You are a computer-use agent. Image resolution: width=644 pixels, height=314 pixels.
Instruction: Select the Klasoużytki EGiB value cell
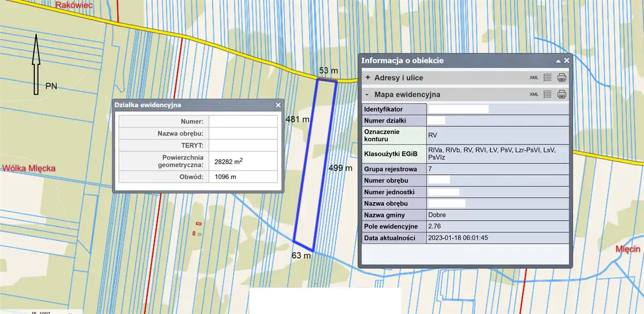pos(497,153)
